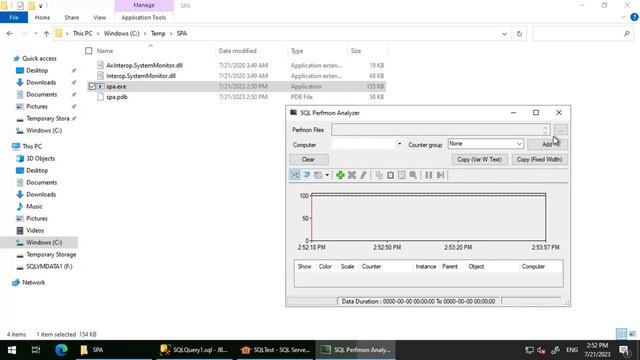Open the View ribbon tab

click(100, 18)
